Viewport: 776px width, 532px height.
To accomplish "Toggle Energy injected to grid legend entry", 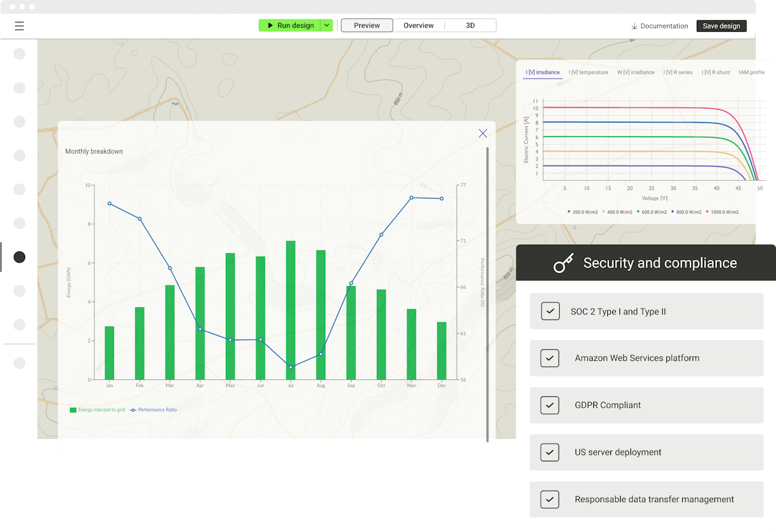I will 97,410.
